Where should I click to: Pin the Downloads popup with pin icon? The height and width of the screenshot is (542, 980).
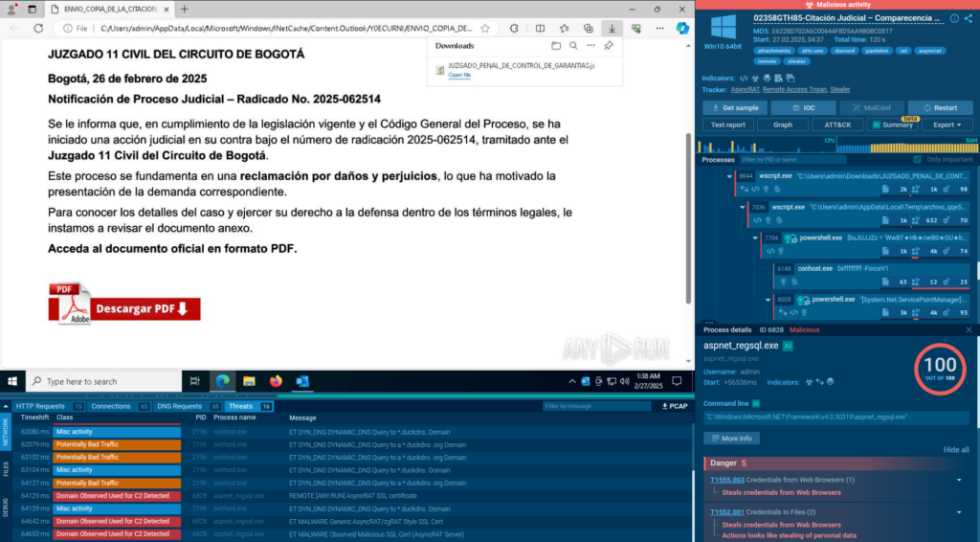609,45
